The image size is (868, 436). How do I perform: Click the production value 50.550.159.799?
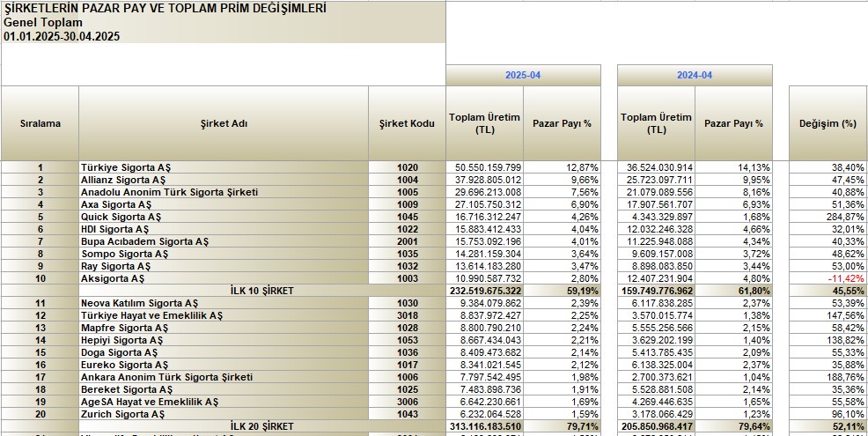[484, 167]
